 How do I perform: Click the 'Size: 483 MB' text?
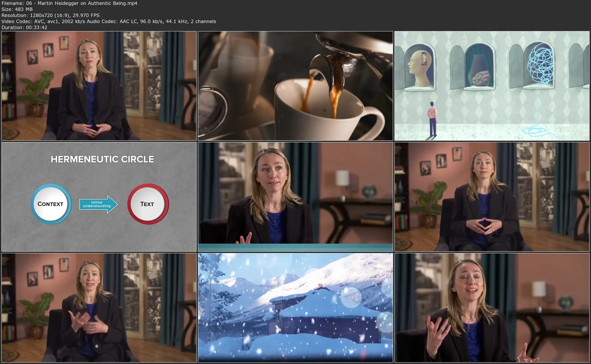pyautogui.click(x=17, y=9)
